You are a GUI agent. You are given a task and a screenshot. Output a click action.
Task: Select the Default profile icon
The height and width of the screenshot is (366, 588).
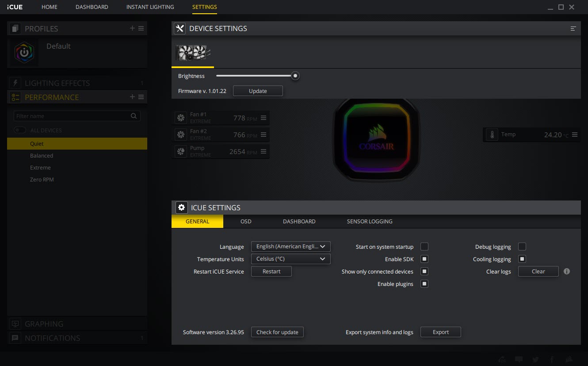click(24, 52)
